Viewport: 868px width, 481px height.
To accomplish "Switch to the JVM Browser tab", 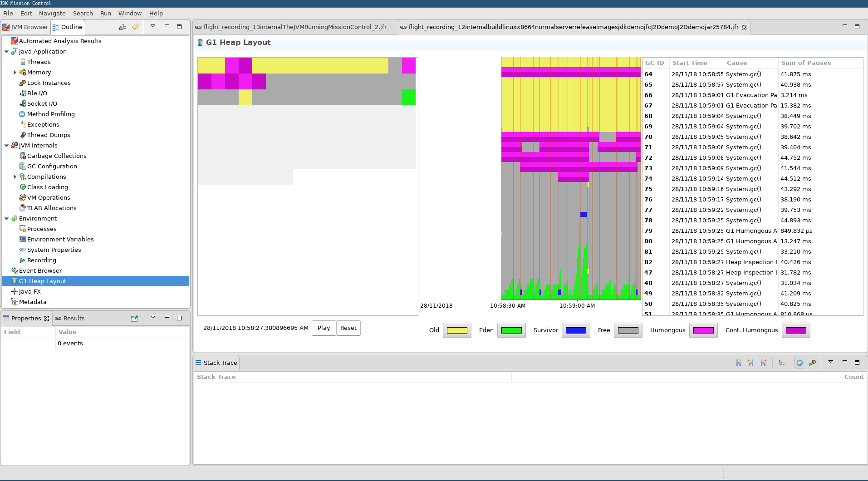I will 25,27.
